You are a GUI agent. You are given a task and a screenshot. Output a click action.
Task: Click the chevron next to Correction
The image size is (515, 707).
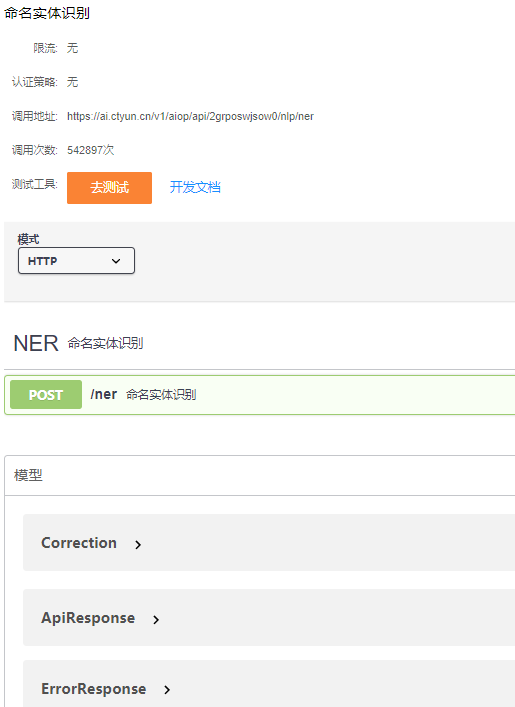click(138, 545)
